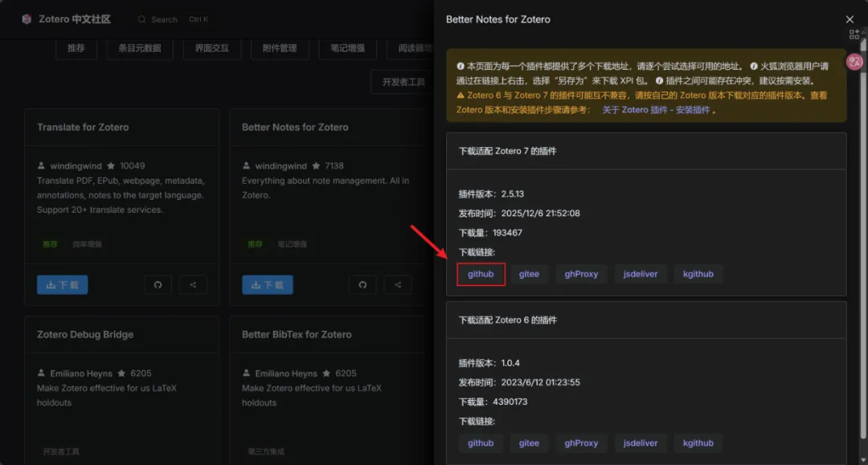Open GitHub icon on Translate for Zotero card
The width and height of the screenshot is (868, 465).
pos(158,285)
